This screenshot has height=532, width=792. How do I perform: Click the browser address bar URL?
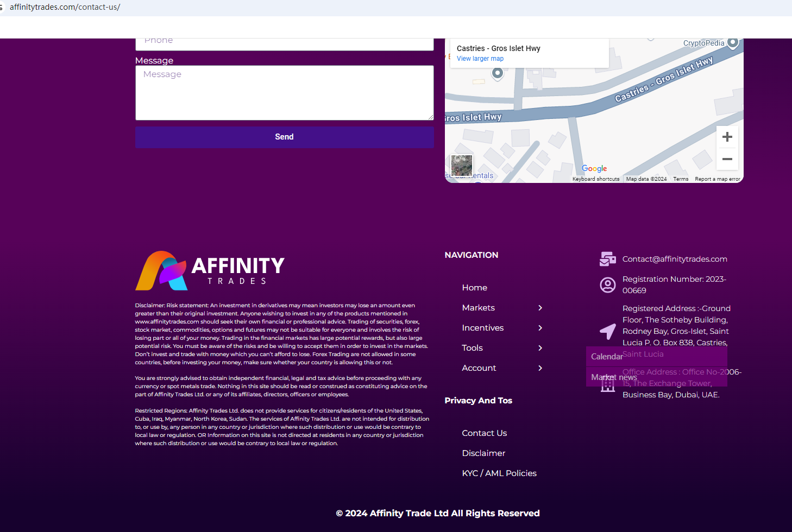click(x=65, y=7)
